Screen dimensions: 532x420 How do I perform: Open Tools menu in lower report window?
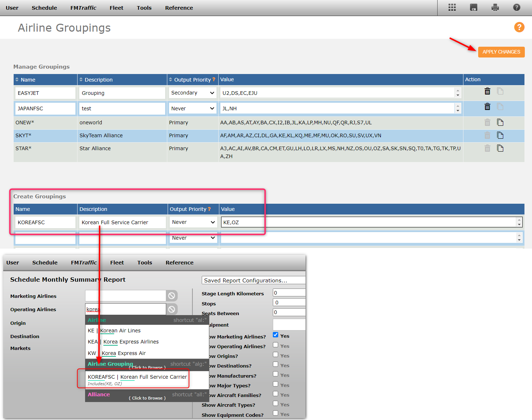point(145,263)
